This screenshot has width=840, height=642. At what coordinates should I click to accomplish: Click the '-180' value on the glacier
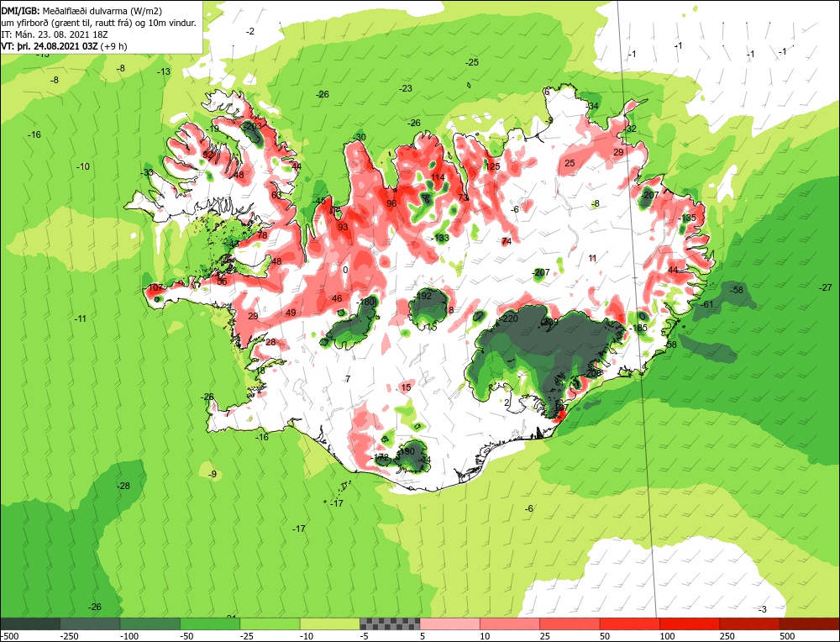pos(365,302)
